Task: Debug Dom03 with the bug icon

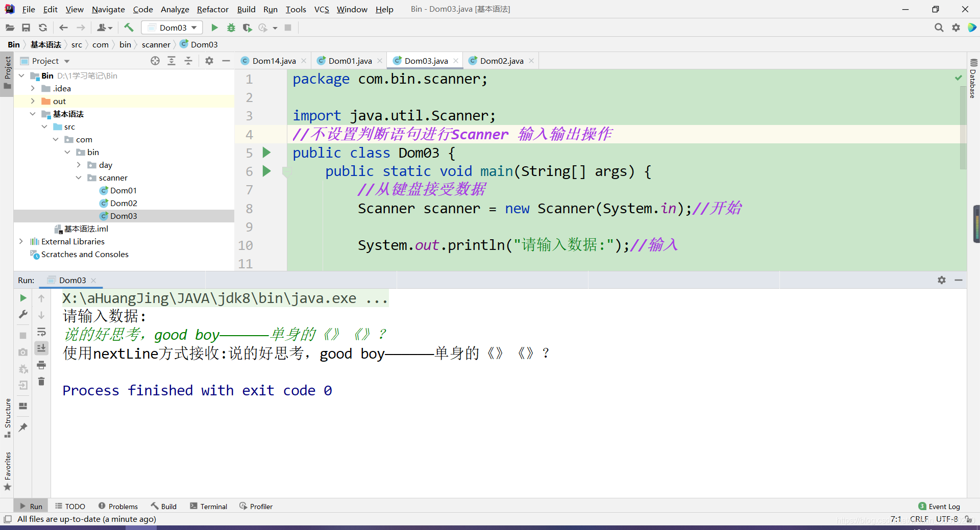Action: pos(231,28)
